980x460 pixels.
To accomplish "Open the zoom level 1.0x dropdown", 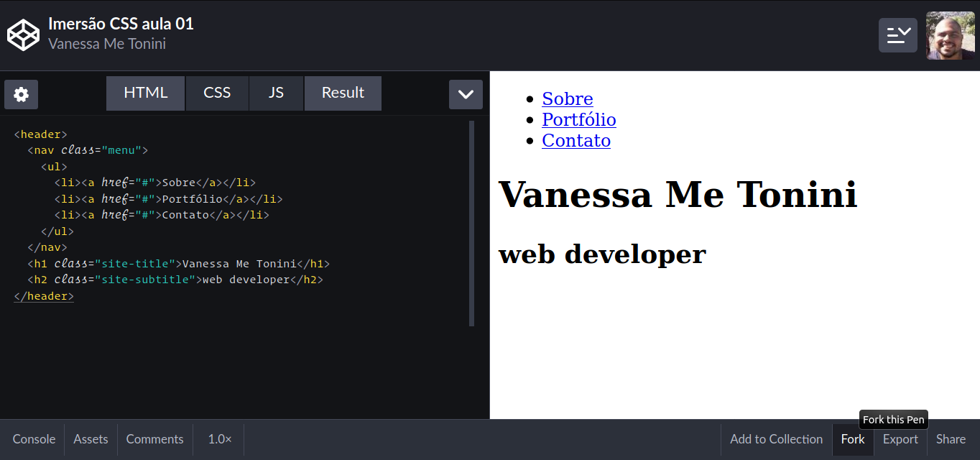I will 218,439.
